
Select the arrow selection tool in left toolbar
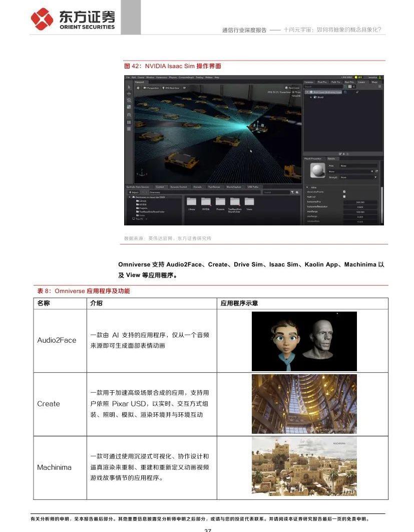[129, 88]
